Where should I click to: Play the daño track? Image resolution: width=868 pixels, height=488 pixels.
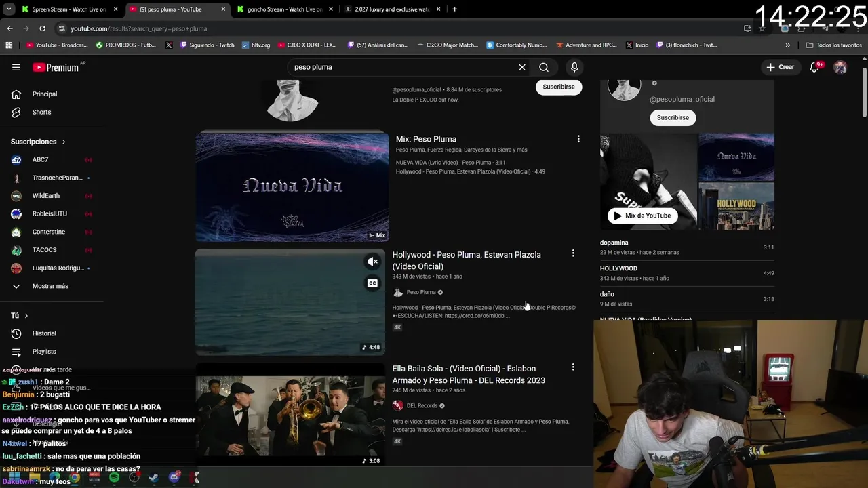point(687,299)
